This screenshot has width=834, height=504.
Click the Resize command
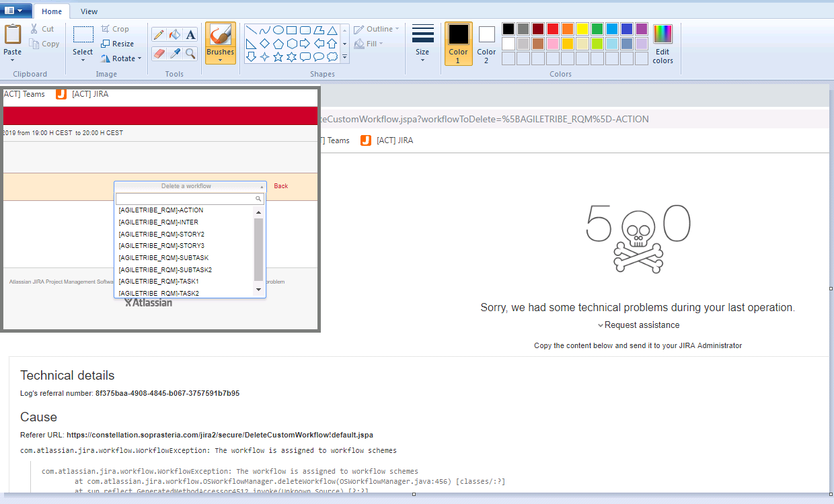118,44
